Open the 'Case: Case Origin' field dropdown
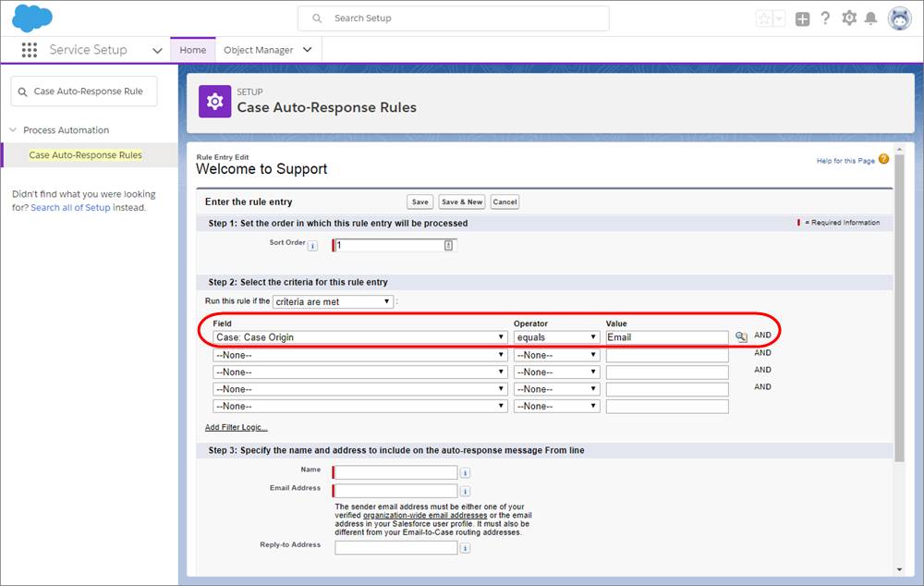This screenshot has height=586, width=924. point(360,337)
